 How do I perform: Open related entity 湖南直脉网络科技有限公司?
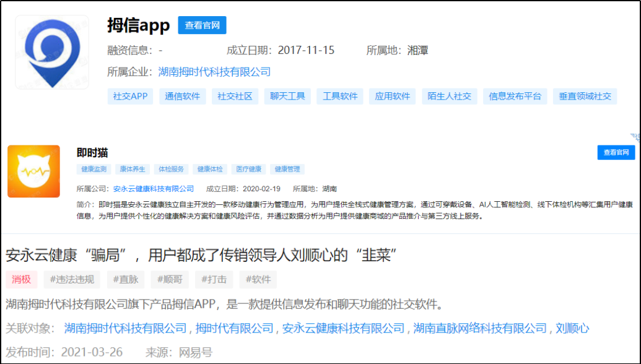point(480,328)
